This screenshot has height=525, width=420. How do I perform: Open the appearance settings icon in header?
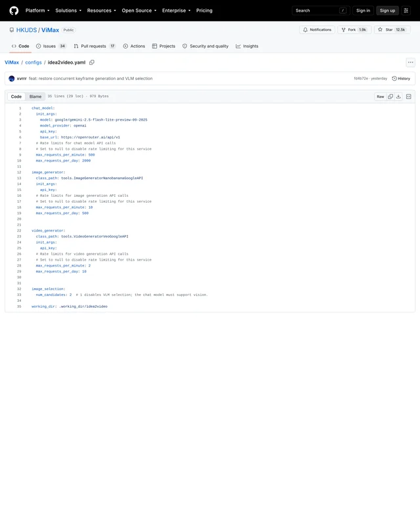coord(406,10)
